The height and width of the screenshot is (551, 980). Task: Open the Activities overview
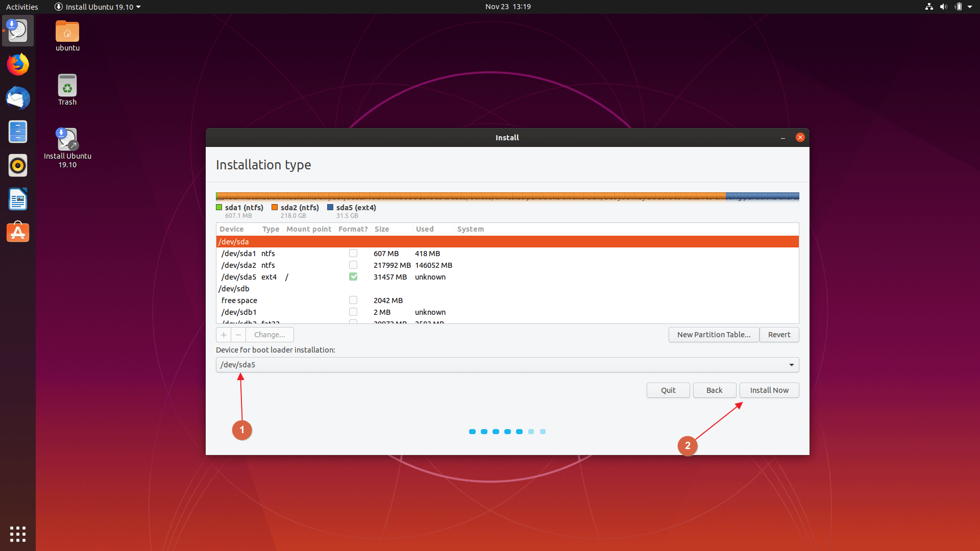click(22, 7)
